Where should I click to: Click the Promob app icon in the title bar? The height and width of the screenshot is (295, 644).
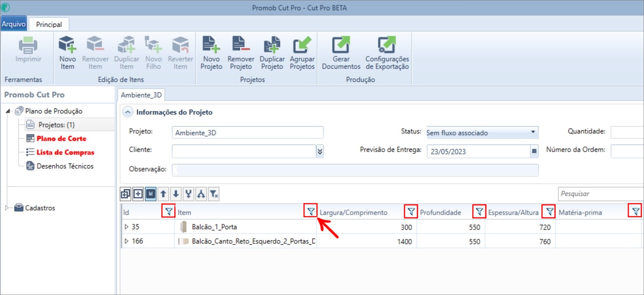(x=5, y=7)
